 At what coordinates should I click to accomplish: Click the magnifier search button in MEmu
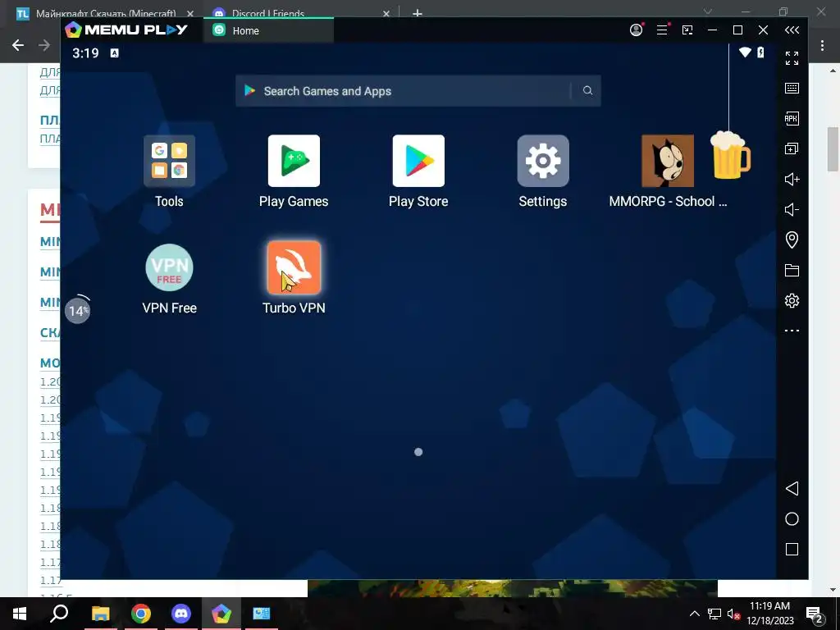(x=587, y=90)
